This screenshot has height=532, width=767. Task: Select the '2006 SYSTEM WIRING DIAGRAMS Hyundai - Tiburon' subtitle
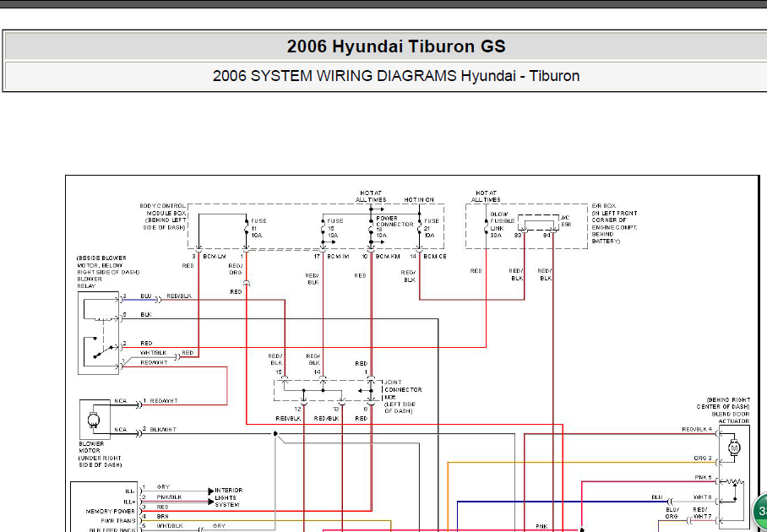(x=396, y=76)
